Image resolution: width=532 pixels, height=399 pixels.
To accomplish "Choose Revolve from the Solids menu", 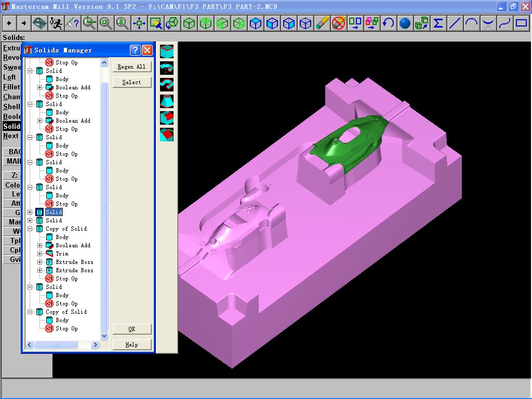I will pyautogui.click(x=12, y=58).
